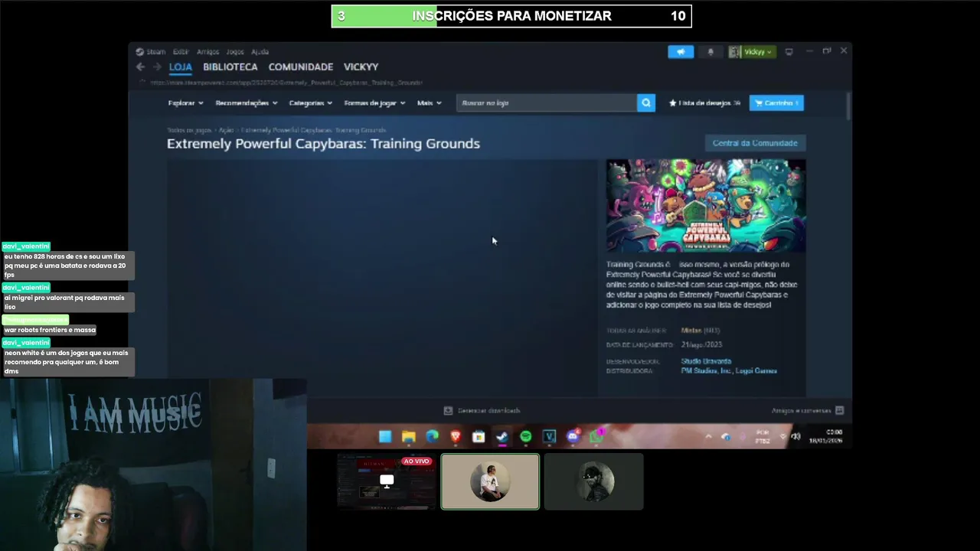Click the volume speaker tray icon

(x=796, y=437)
